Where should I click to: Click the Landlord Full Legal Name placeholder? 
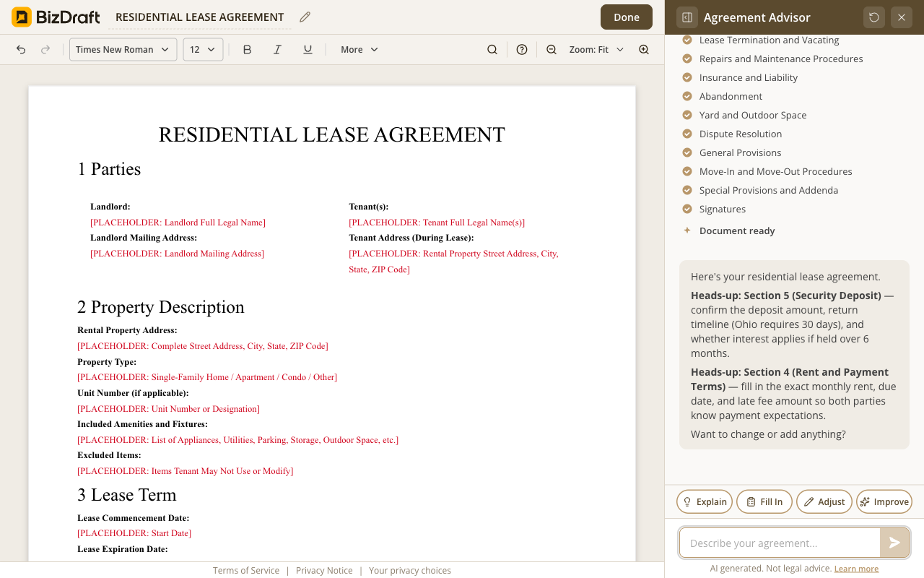coord(178,223)
